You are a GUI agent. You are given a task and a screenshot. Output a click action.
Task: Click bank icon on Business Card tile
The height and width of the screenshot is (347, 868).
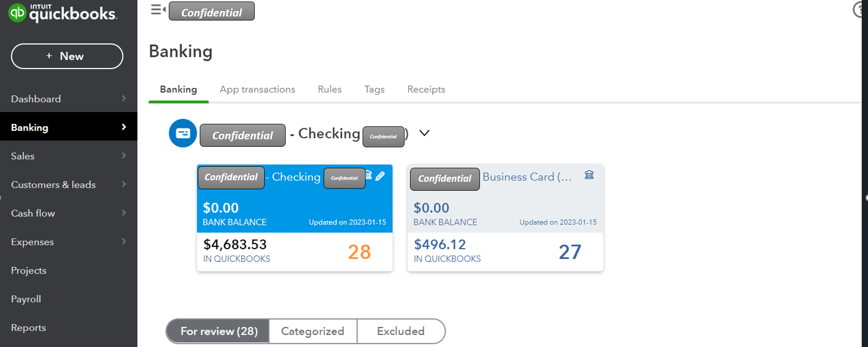589,175
